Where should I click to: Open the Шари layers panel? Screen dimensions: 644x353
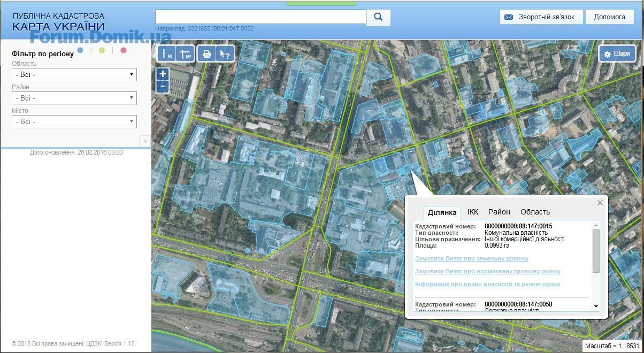click(617, 53)
